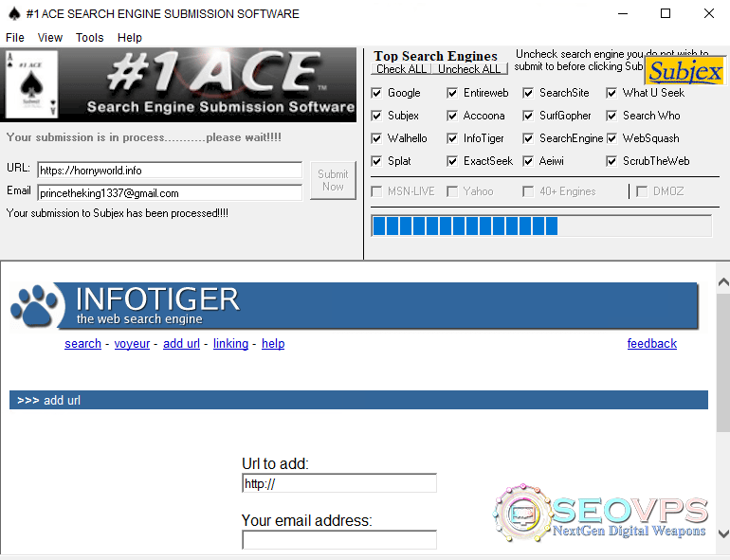Click the spade app icon in title bar

[14, 13]
